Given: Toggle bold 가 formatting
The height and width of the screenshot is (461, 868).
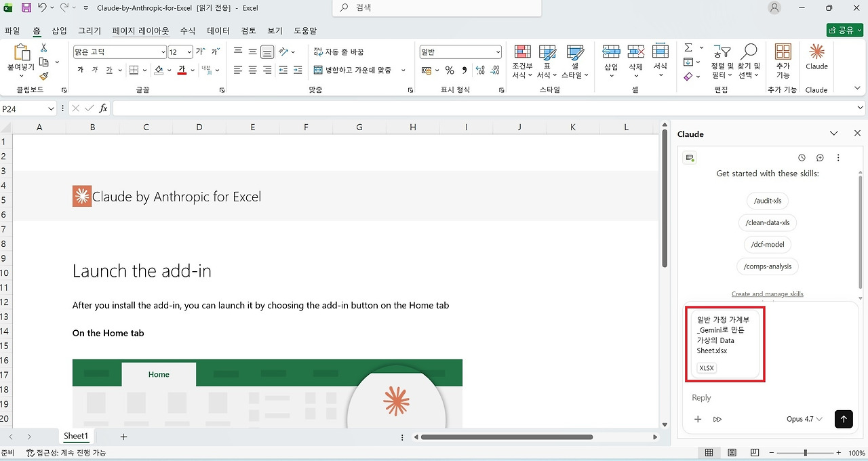Looking at the screenshot, I should (80, 70).
